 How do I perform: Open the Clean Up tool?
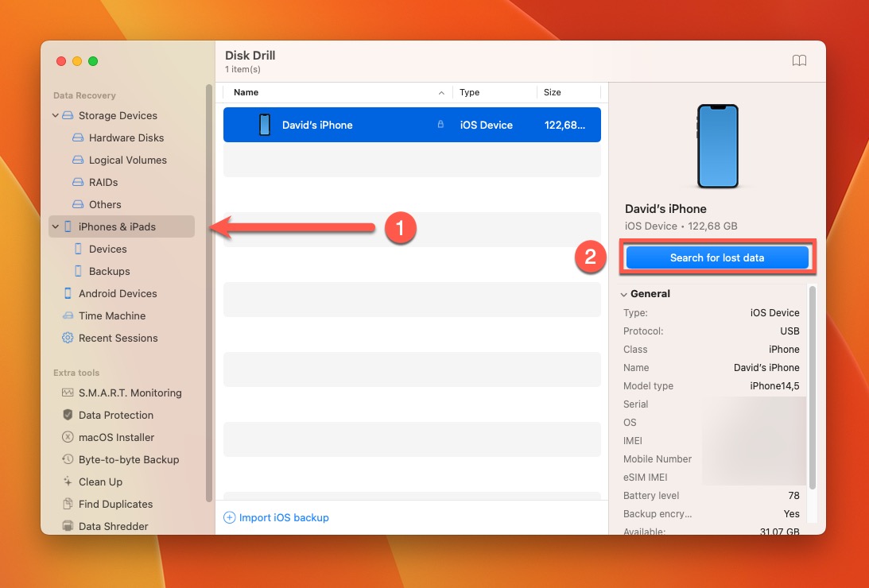click(x=100, y=482)
